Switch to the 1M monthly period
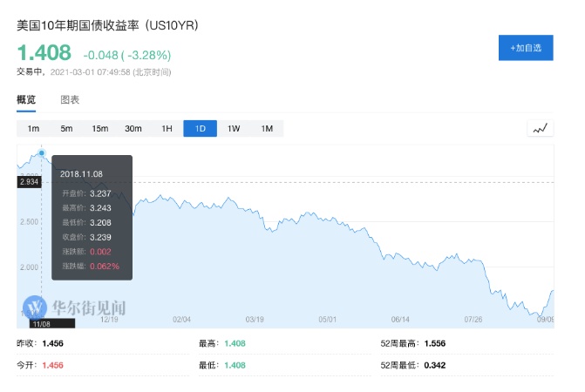585x392 pixels. point(267,129)
